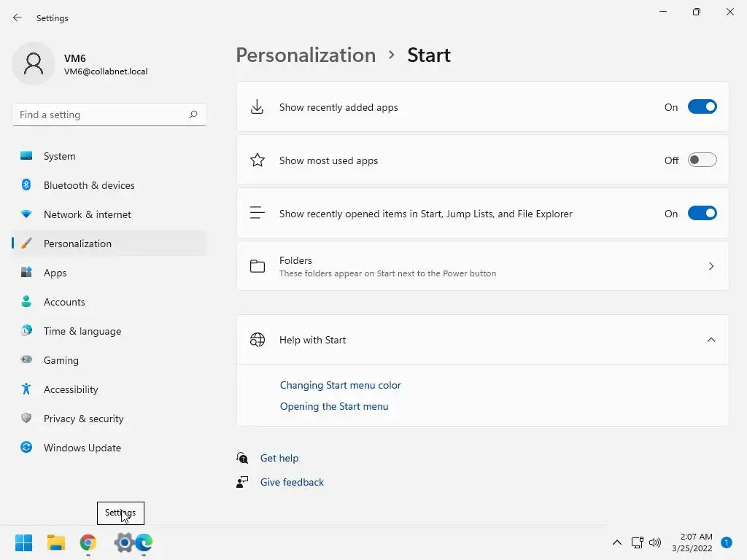Open Google Chrome from taskbar
The width and height of the screenshot is (747, 560).
pos(88,542)
